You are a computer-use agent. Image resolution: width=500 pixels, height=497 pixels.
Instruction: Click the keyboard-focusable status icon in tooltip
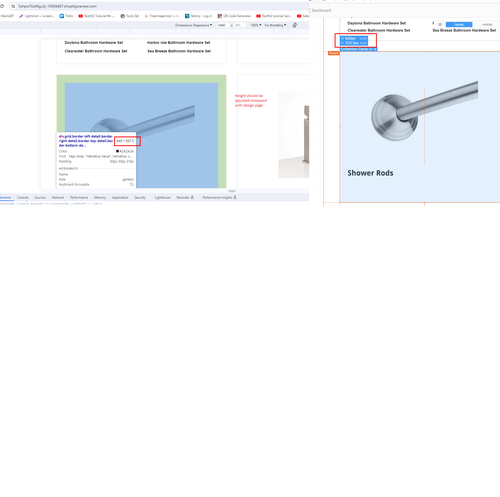point(131,184)
